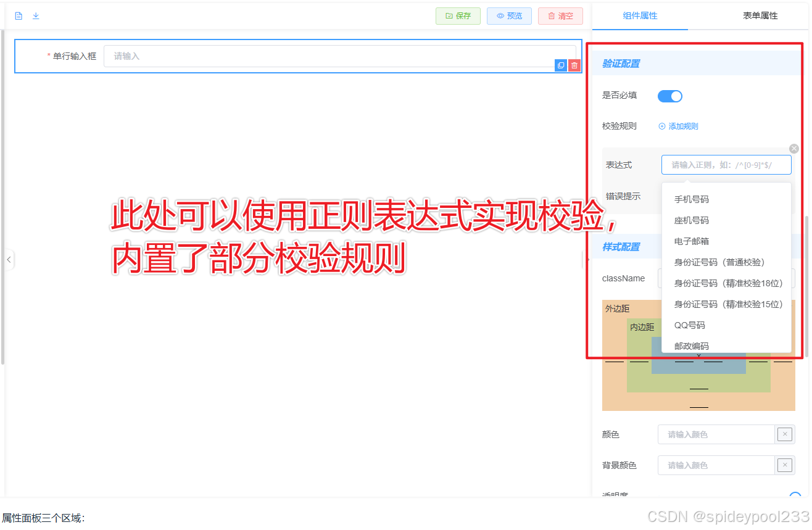Click the 清空 clear button
This screenshot has height=530, width=812.
pos(560,16)
